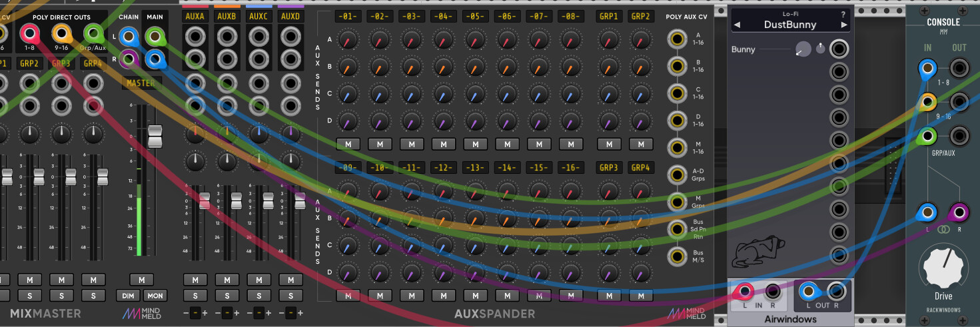
Task: Click the M 1-16 poly aux CV jack
Action: coord(678,147)
